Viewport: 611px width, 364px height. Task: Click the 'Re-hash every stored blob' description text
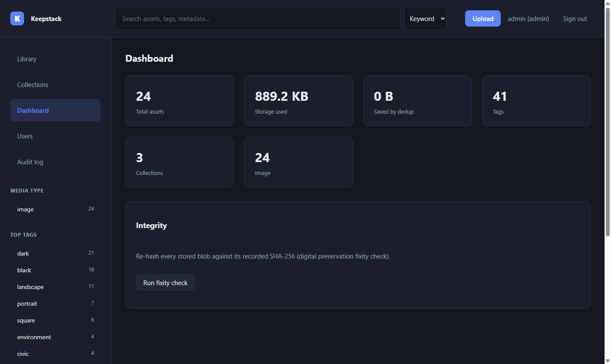[263, 256]
